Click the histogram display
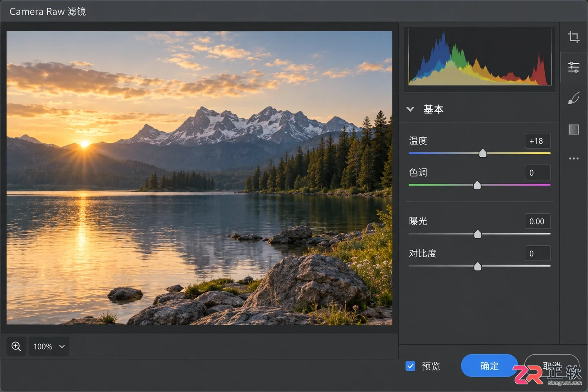This screenshot has width=588, height=392. pos(480,57)
